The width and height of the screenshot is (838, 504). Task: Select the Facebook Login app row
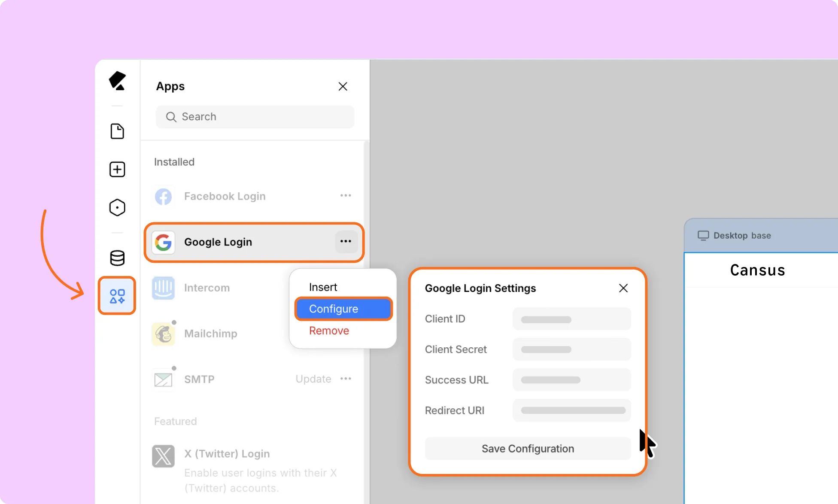[x=254, y=196]
